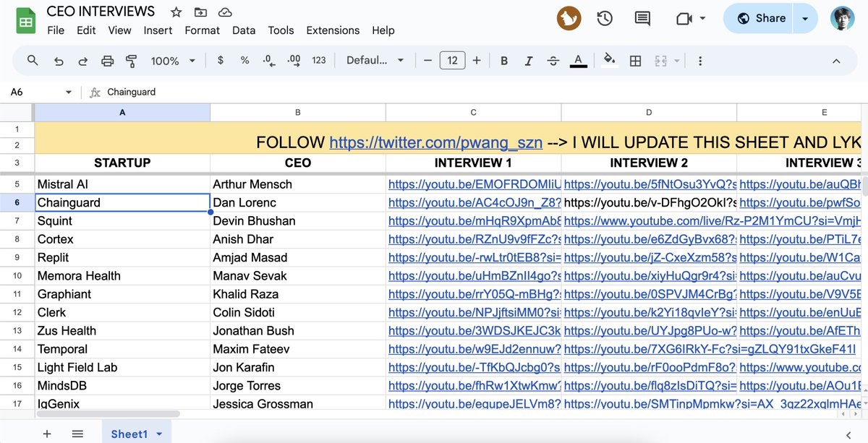Open Clerk Interview 1 YouTube link
The image size is (868, 443).
(x=475, y=312)
